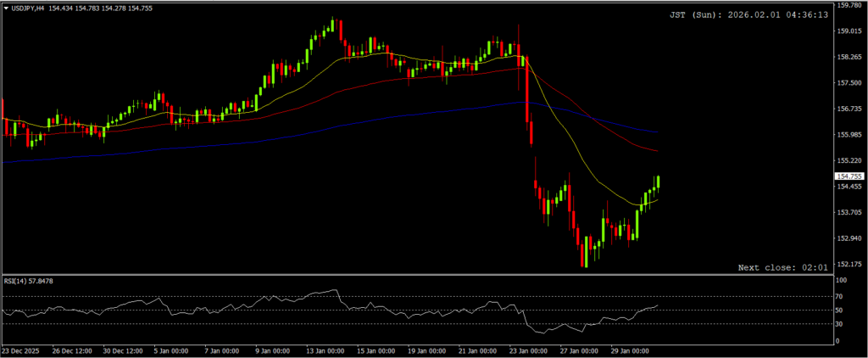868x358 pixels.
Task: Click the RSI 100 scale label
Action: click(843, 279)
